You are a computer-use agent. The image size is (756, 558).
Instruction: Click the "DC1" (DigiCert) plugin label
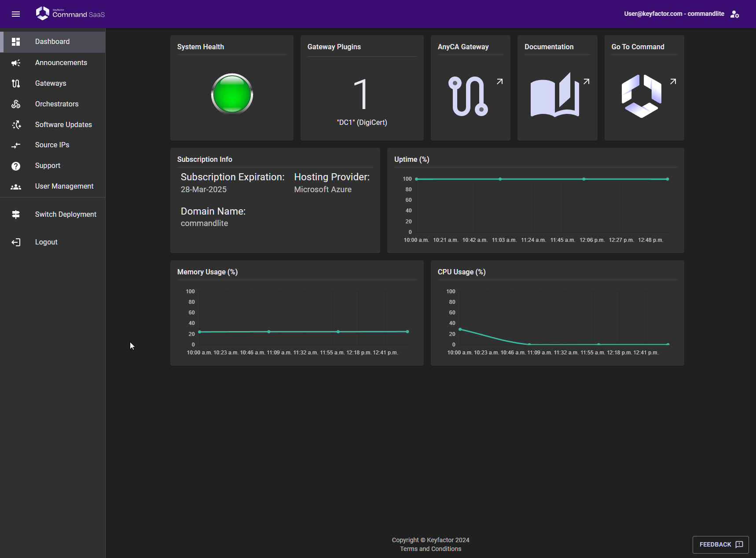point(362,123)
